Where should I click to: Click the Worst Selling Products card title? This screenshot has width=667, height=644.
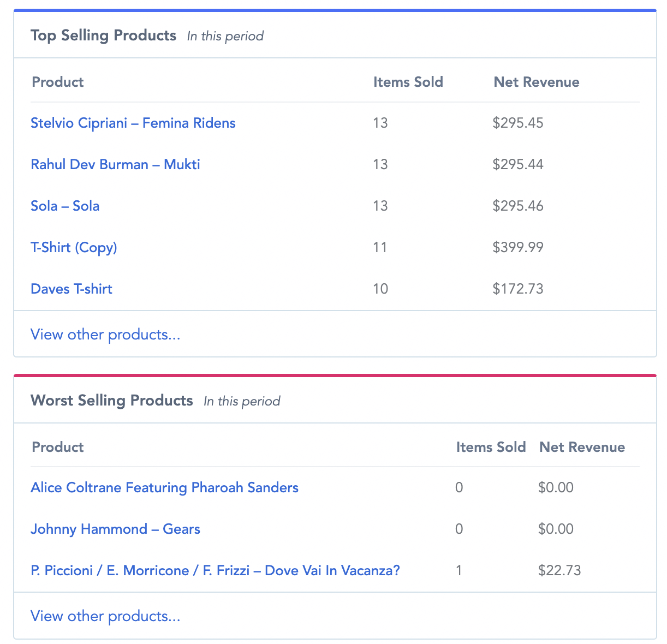pyautogui.click(x=112, y=400)
